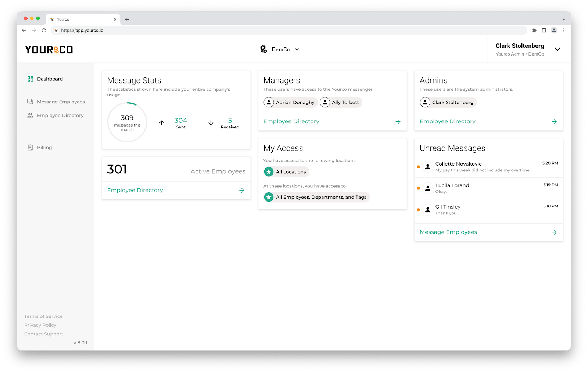
Task: Click the DemCo organization gear icon
Action: point(263,49)
